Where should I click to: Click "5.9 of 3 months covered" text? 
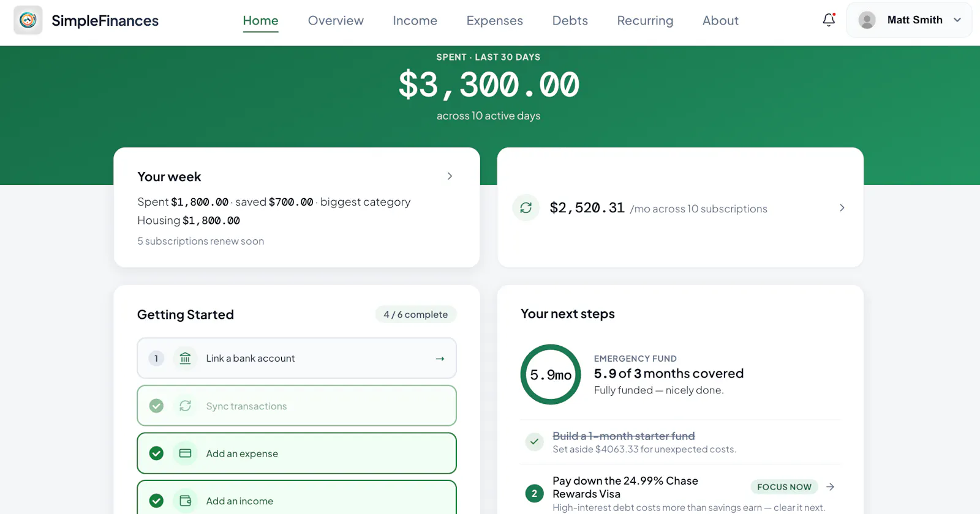pyautogui.click(x=669, y=373)
